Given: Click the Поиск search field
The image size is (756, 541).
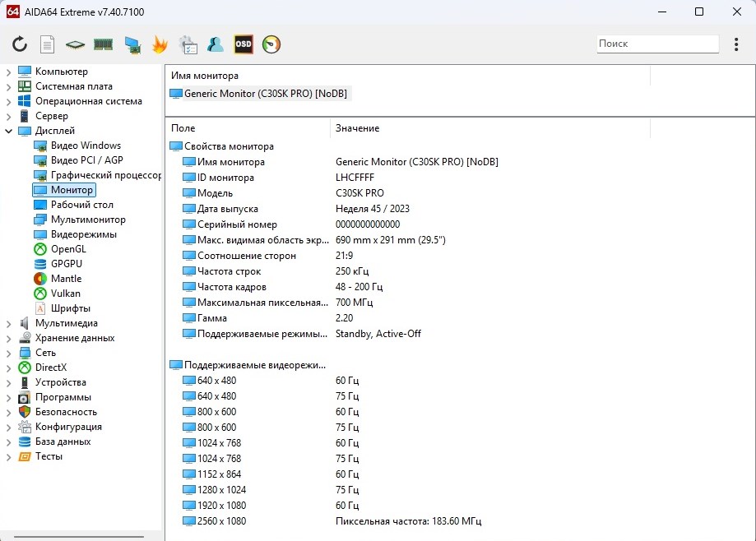Looking at the screenshot, I should pos(656,44).
